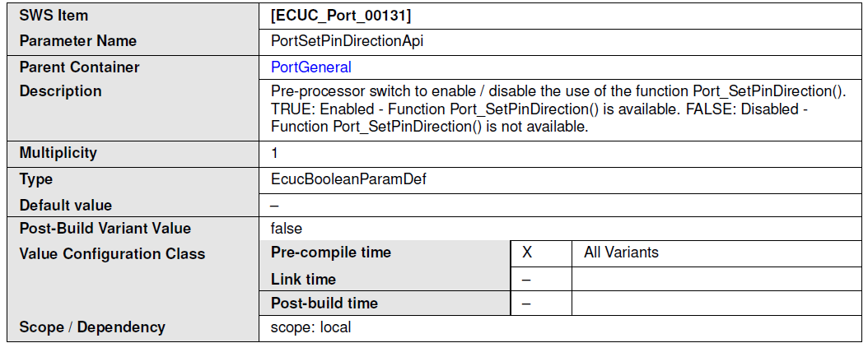Click the X mark for Pre-compile time
Screen dimensions: 868x343
(527, 253)
